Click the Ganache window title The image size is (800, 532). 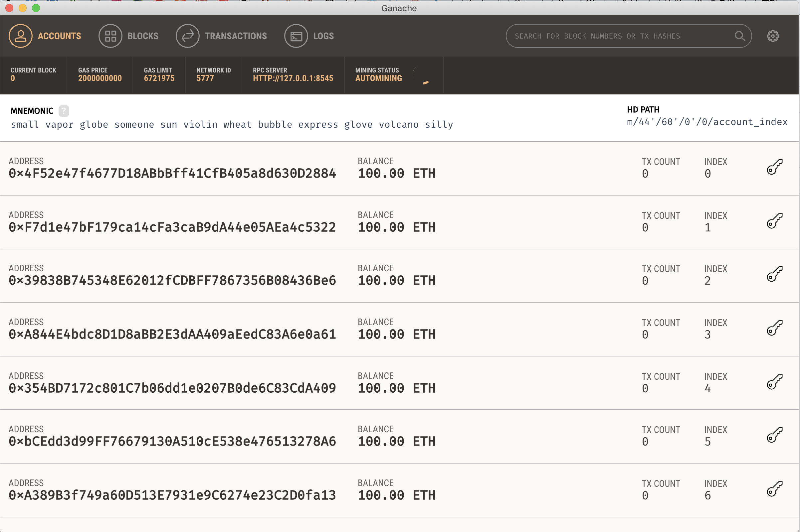399,8
